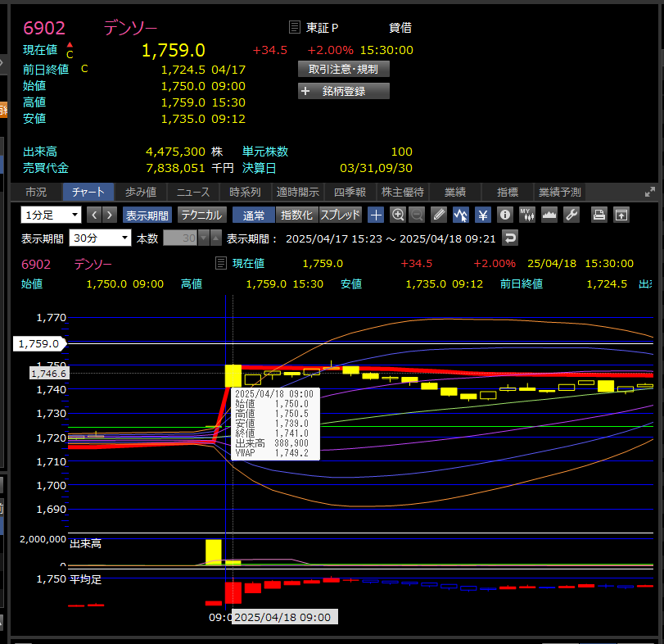Screen dimensions: 664x644
Task: Open the 1分足 timeframe dropdown
Action: click(51, 215)
